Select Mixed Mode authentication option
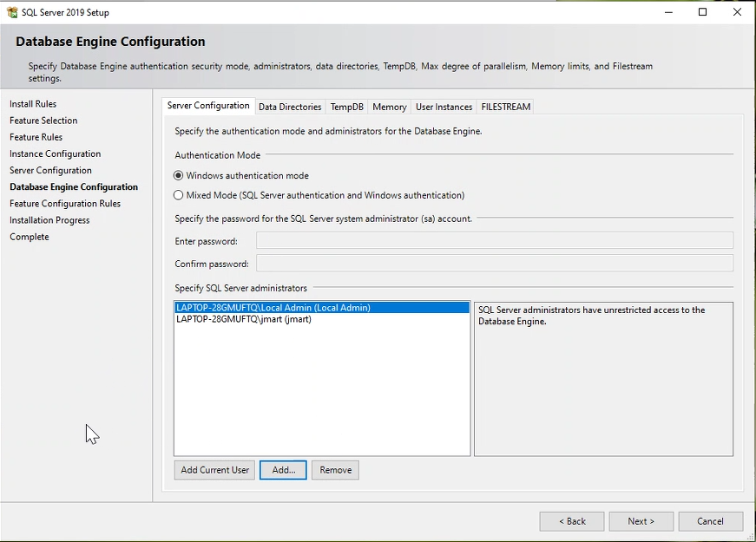 (x=319, y=195)
